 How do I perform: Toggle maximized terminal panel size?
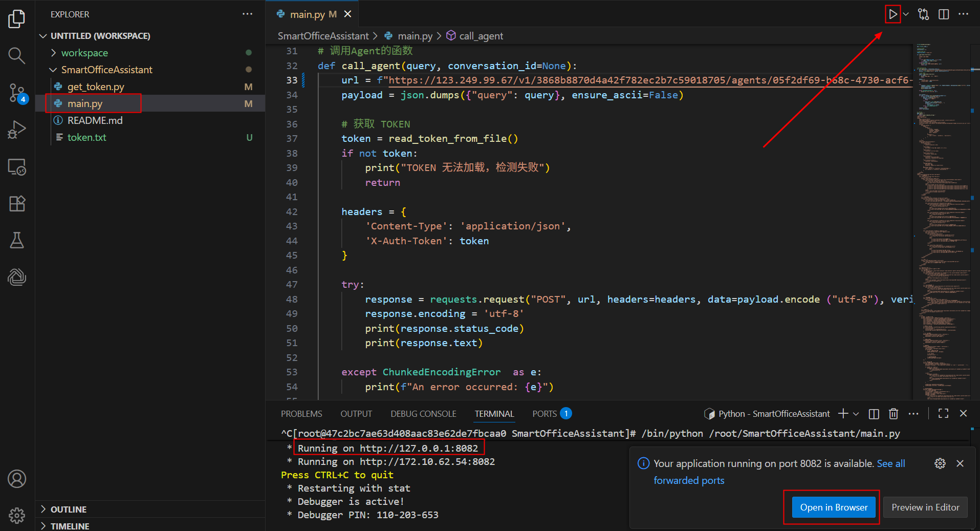[x=943, y=414]
